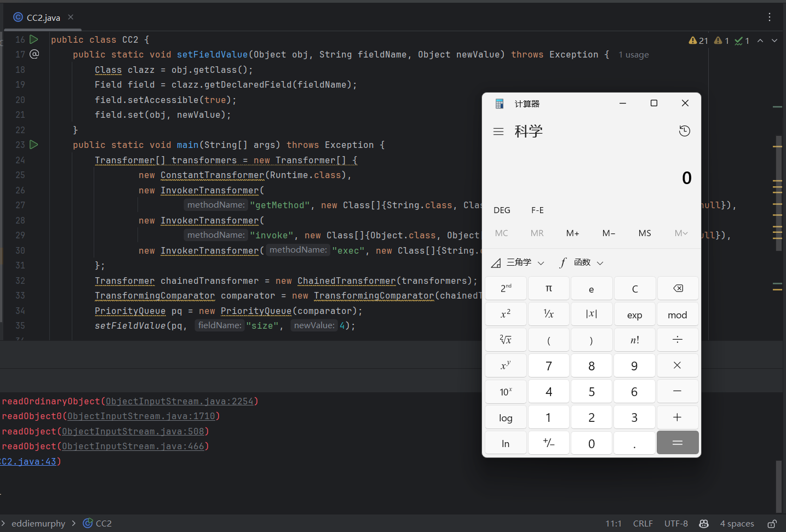Click MS memory store button
Image resolution: width=786 pixels, height=532 pixels.
click(x=645, y=233)
